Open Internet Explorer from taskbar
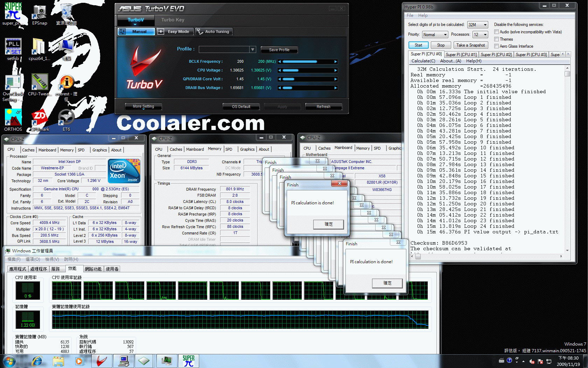 click(x=37, y=361)
